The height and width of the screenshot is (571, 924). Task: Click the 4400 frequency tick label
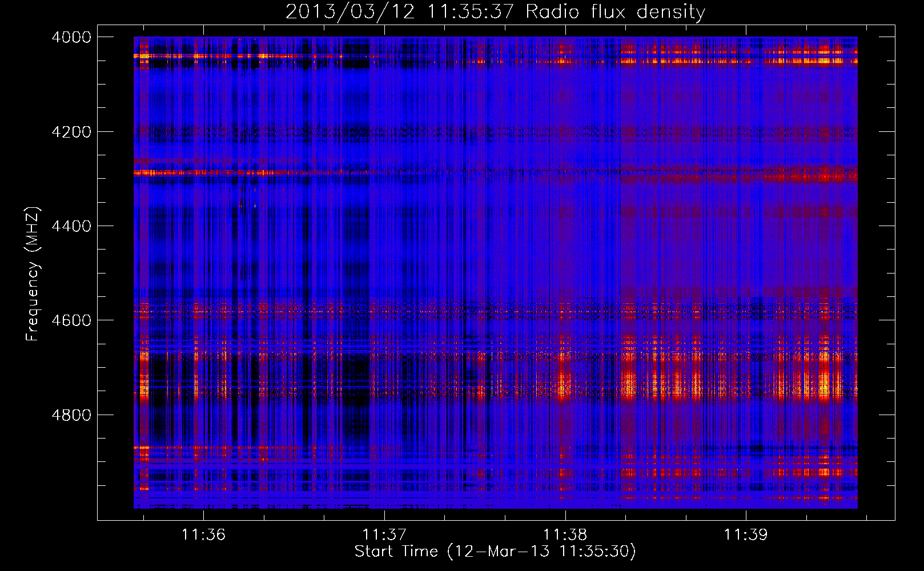[x=71, y=226]
